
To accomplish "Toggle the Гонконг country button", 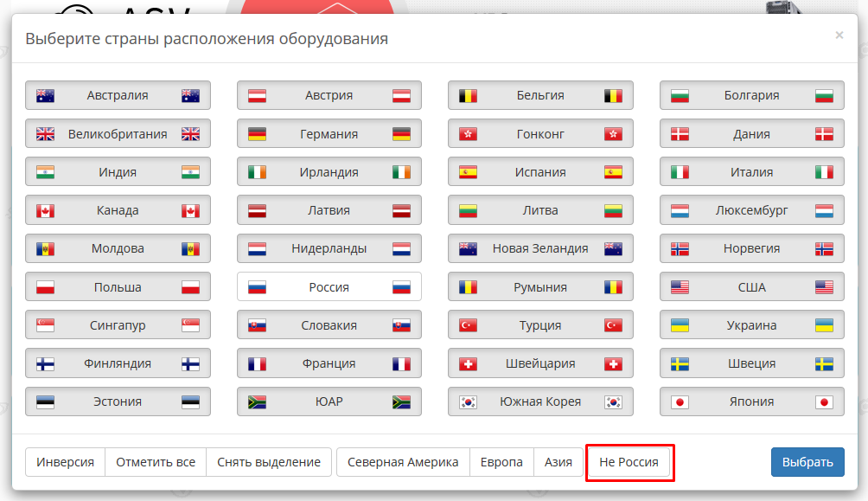I will (540, 133).
